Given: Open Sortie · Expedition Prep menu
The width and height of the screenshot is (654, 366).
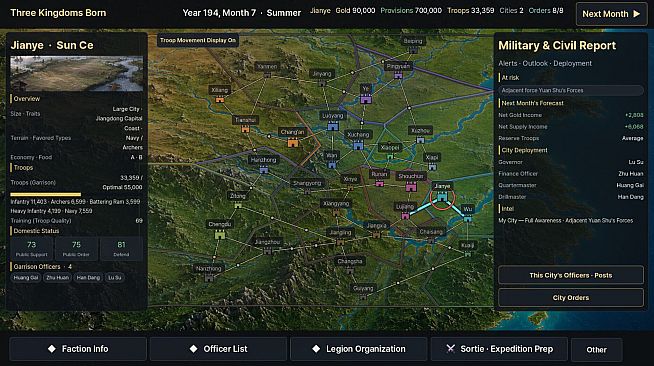Looking at the screenshot, I should (x=499, y=349).
